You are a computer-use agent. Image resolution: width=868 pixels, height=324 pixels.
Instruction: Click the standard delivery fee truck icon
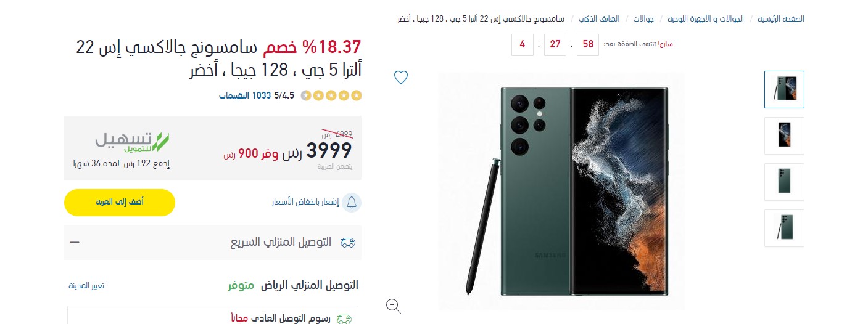coord(344,318)
